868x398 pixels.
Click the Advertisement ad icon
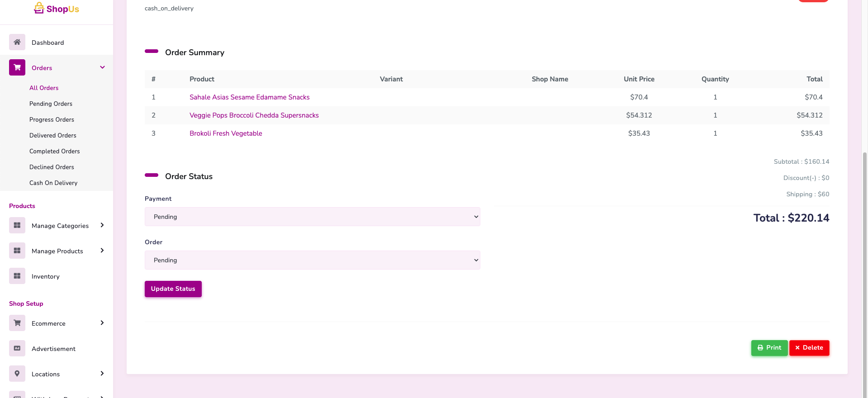click(17, 348)
